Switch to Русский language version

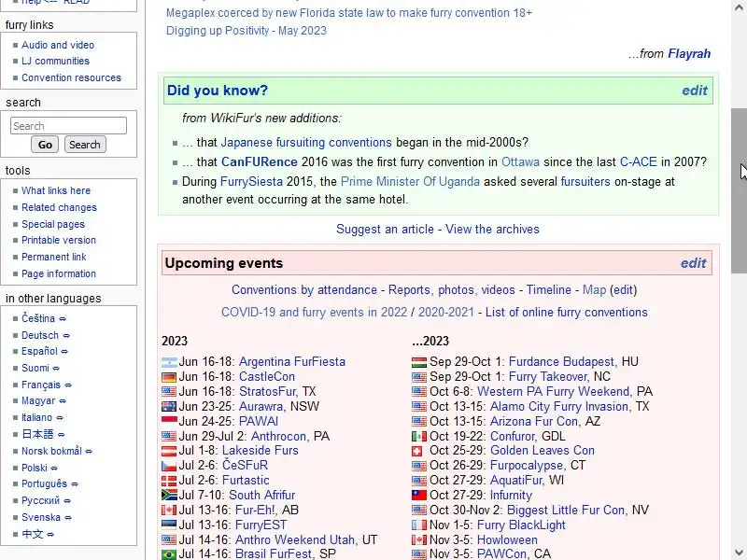40,501
